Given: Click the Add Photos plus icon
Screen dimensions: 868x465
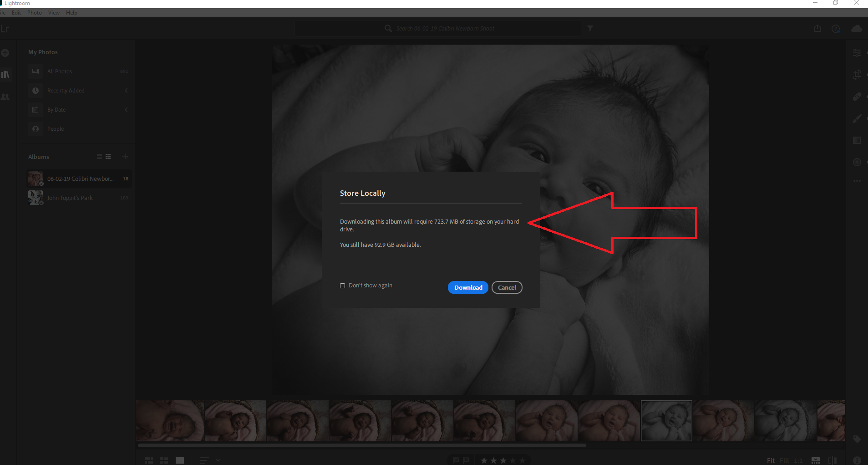Looking at the screenshot, I should 5,53.
